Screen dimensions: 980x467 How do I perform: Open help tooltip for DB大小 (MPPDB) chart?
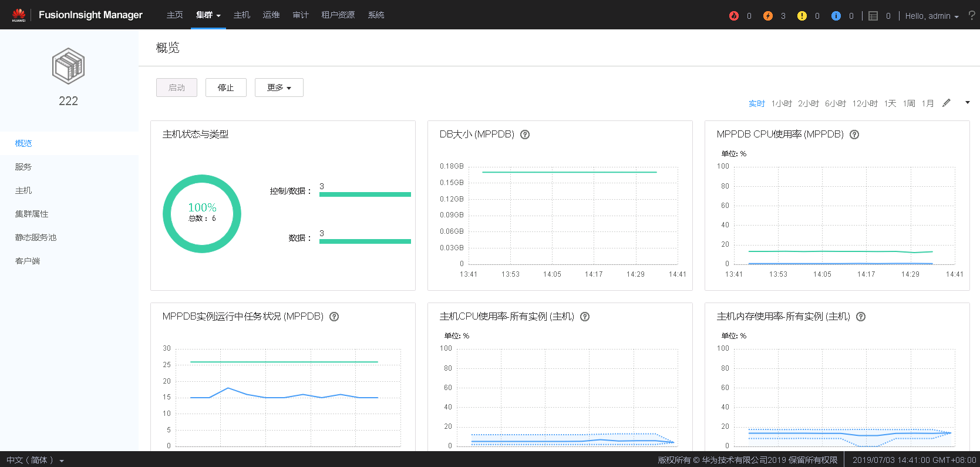coord(525,135)
